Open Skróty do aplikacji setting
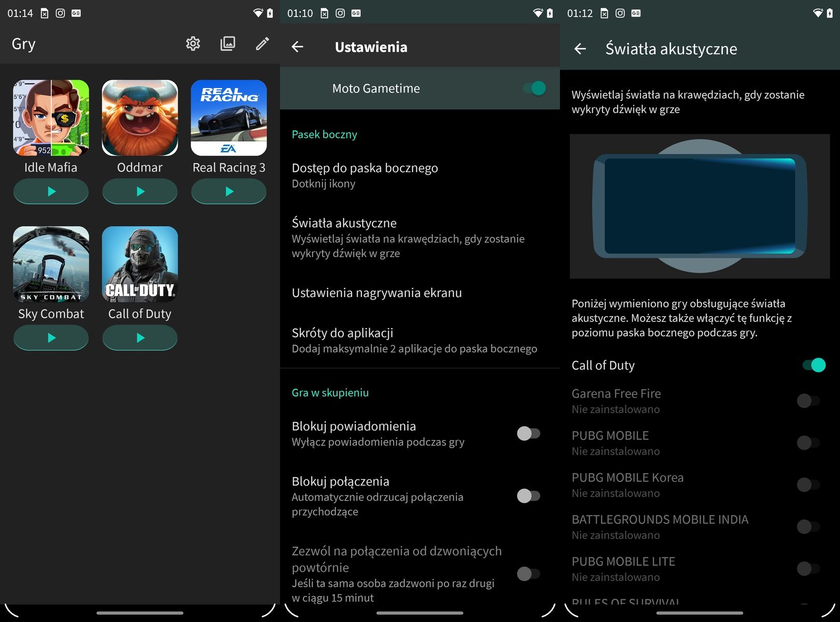Image resolution: width=840 pixels, height=622 pixels. click(x=420, y=340)
